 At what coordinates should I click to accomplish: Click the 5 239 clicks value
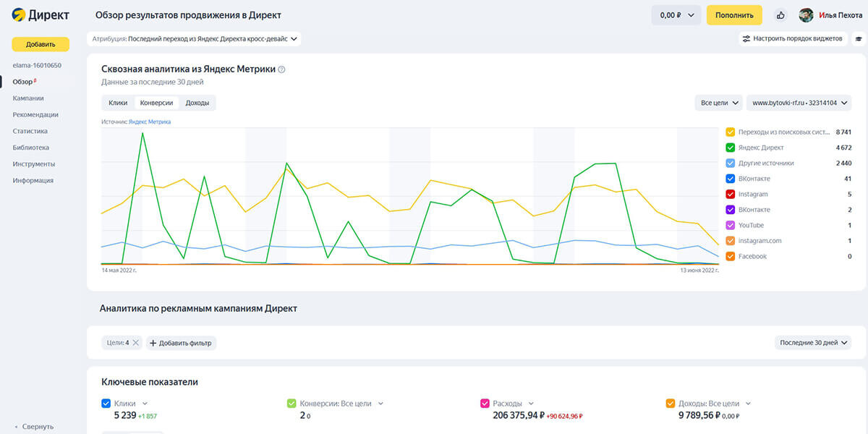tap(125, 416)
